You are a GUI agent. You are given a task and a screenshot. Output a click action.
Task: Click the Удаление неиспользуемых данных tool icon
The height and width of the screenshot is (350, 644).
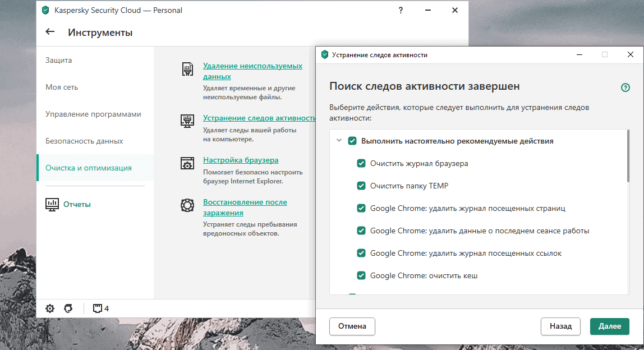coord(187,69)
